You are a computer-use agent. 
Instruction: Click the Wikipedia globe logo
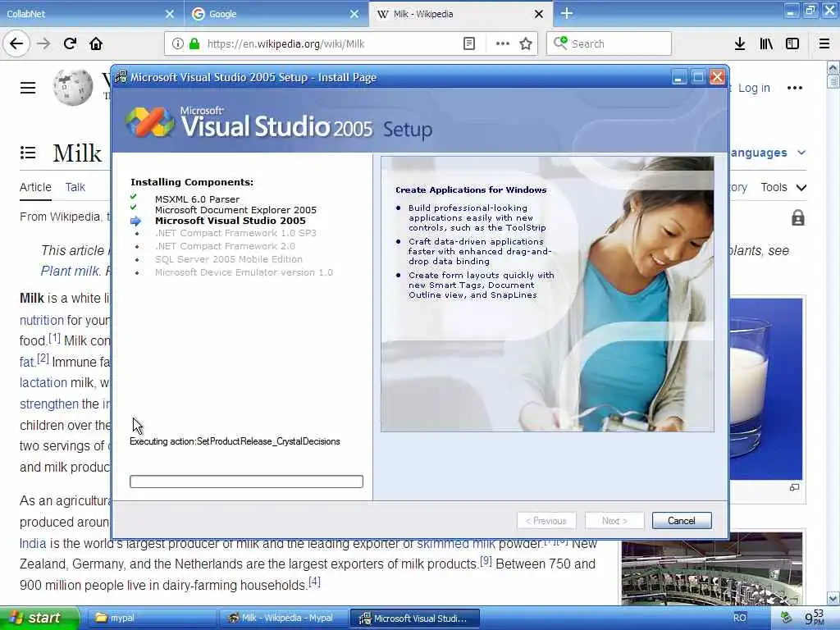(73, 87)
